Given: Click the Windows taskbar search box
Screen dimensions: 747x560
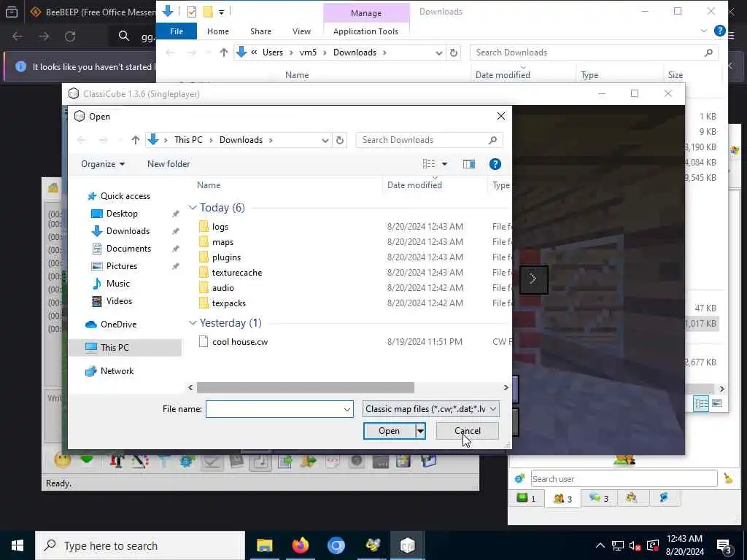Looking at the screenshot, I should [140, 545].
